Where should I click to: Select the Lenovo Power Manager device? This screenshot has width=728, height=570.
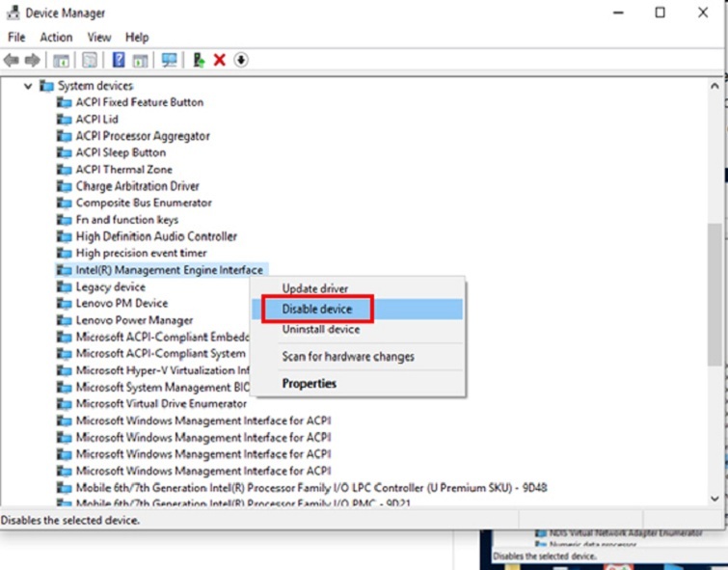click(134, 320)
